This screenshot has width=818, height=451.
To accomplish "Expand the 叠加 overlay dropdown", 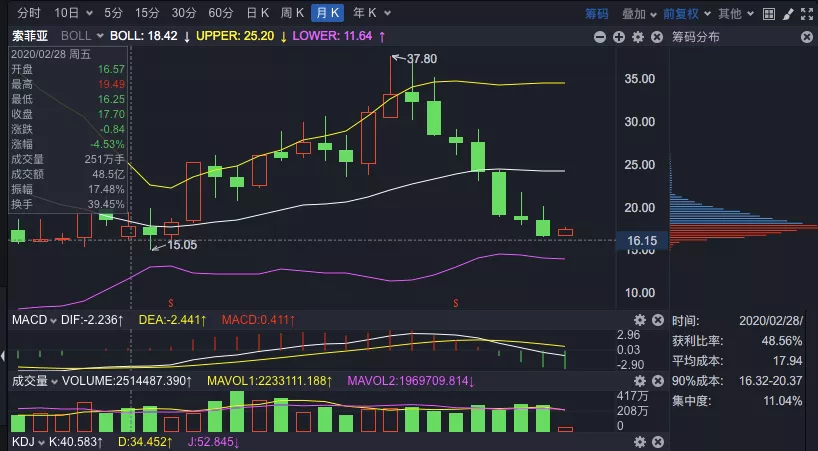I will pos(639,14).
